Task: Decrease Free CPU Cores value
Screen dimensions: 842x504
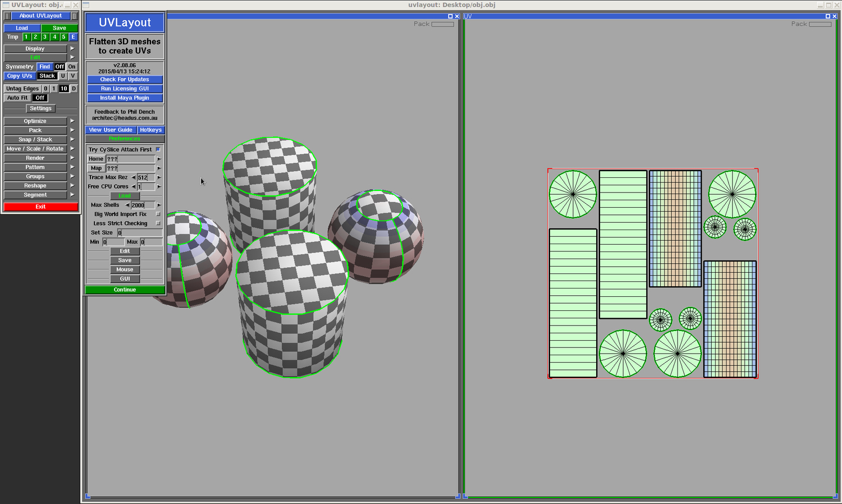Action: (x=134, y=186)
